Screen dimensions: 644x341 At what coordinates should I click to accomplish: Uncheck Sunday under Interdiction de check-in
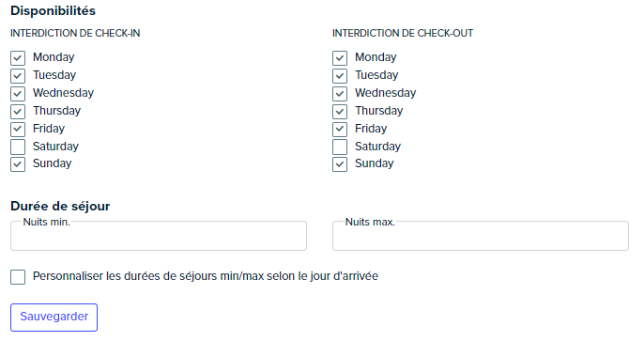[18, 164]
